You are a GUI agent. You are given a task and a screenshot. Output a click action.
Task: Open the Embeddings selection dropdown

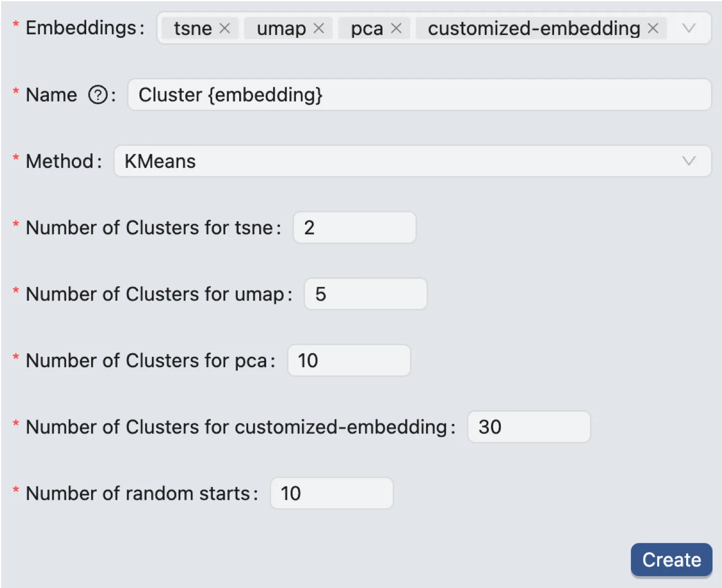[x=689, y=28]
